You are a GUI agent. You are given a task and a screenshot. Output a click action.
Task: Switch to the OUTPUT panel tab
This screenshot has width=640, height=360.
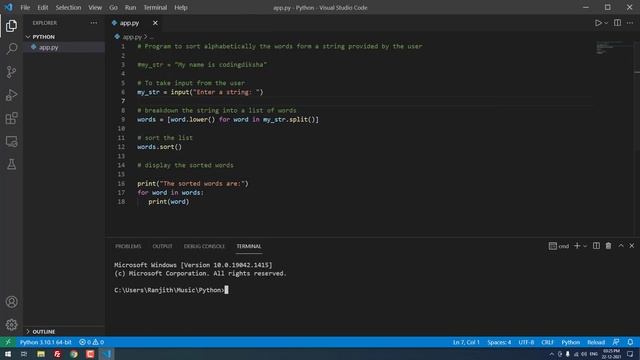click(x=162, y=246)
